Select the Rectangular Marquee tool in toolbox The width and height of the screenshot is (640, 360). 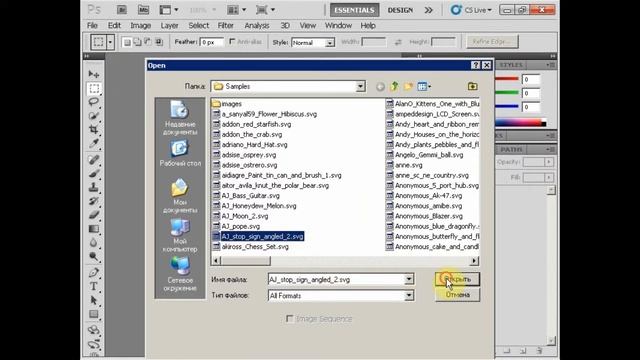[x=94, y=88]
